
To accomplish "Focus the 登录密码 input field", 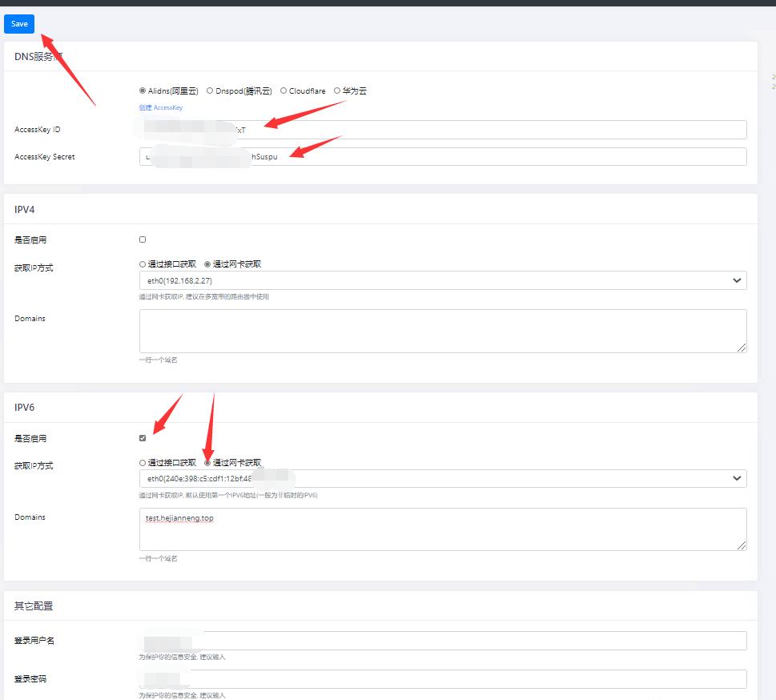I will pyautogui.click(x=443, y=679).
